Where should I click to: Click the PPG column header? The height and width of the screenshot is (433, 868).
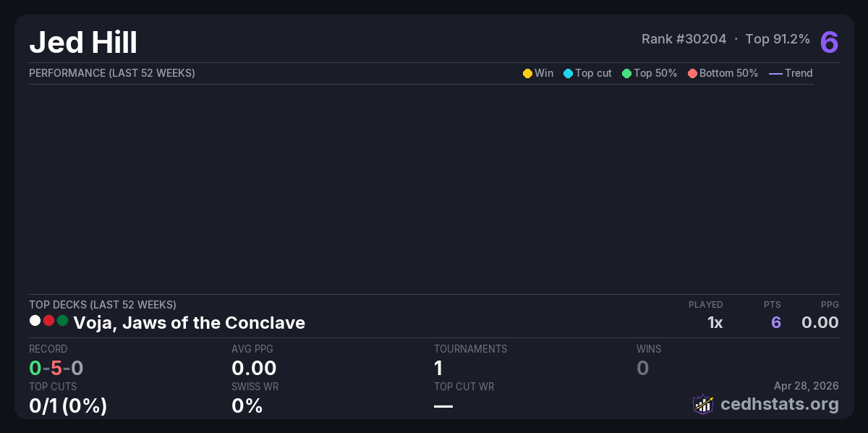pos(830,305)
